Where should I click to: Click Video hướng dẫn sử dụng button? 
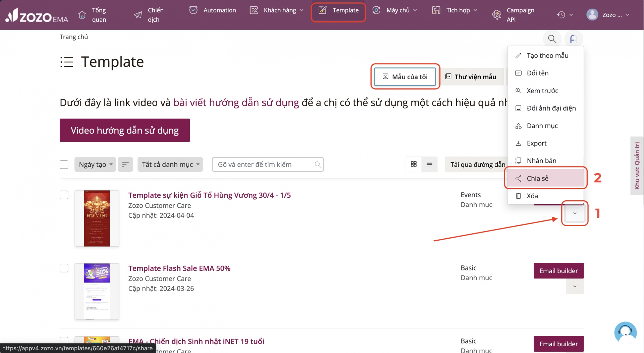coord(125,130)
